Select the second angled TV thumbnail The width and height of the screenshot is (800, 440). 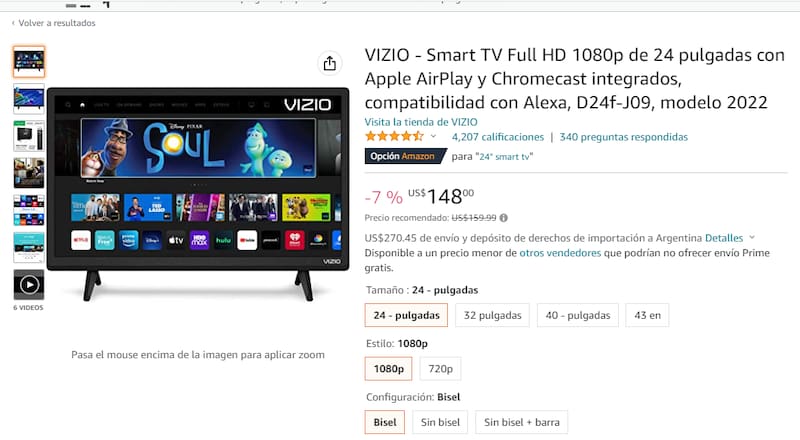pyautogui.click(x=29, y=99)
